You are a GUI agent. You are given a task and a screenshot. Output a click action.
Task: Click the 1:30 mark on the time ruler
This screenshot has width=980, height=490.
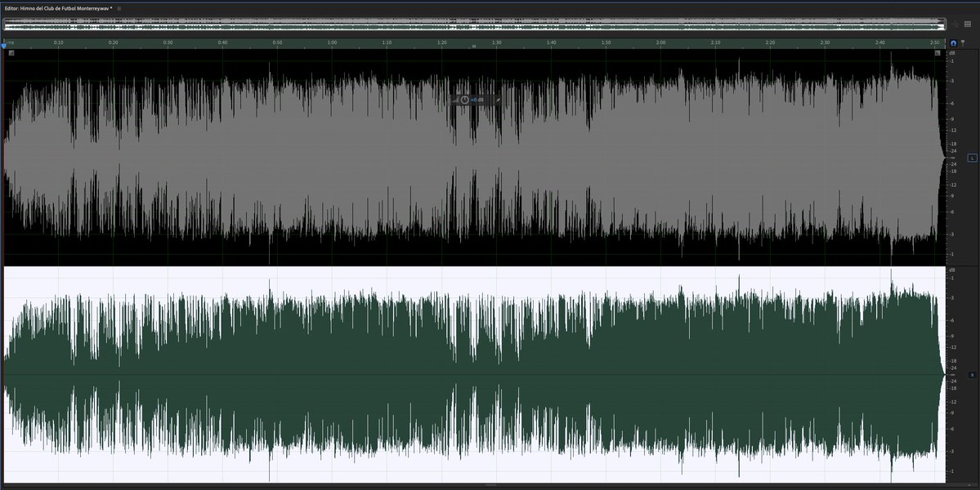(496, 42)
